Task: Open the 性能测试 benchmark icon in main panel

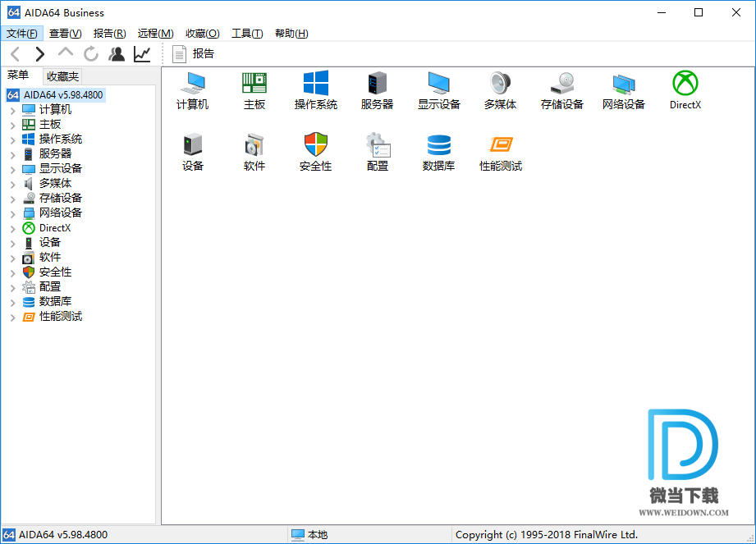Action: (501, 153)
